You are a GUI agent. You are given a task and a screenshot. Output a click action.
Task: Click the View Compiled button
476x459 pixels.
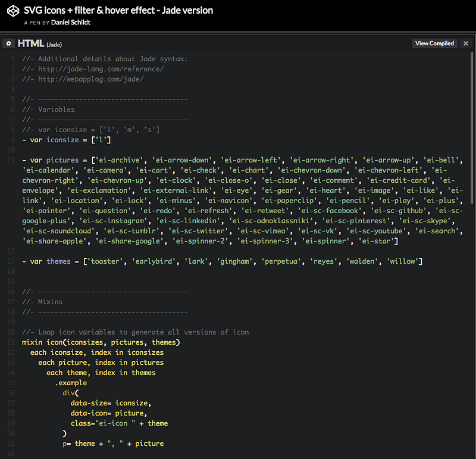pyautogui.click(x=434, y=43)
